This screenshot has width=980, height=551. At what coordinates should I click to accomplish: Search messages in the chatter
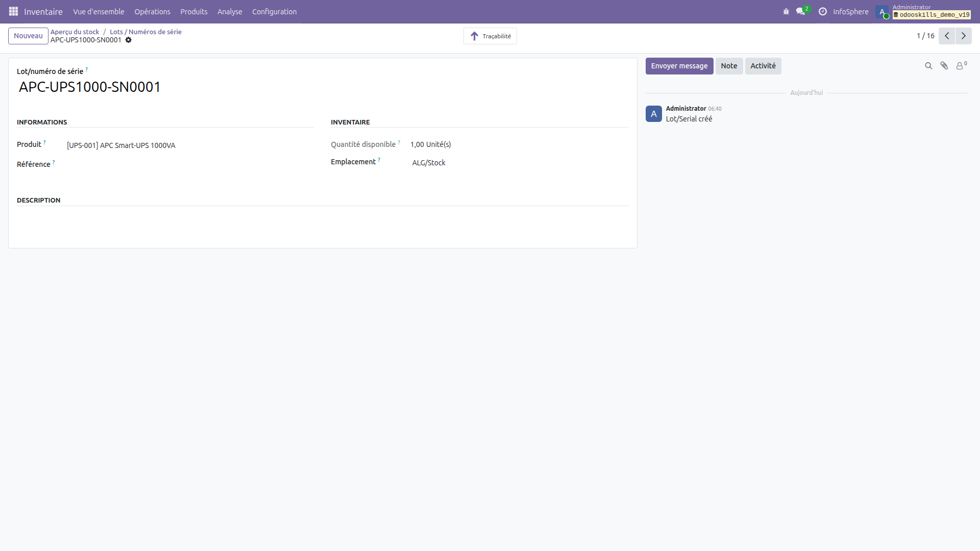coord(928,66)
